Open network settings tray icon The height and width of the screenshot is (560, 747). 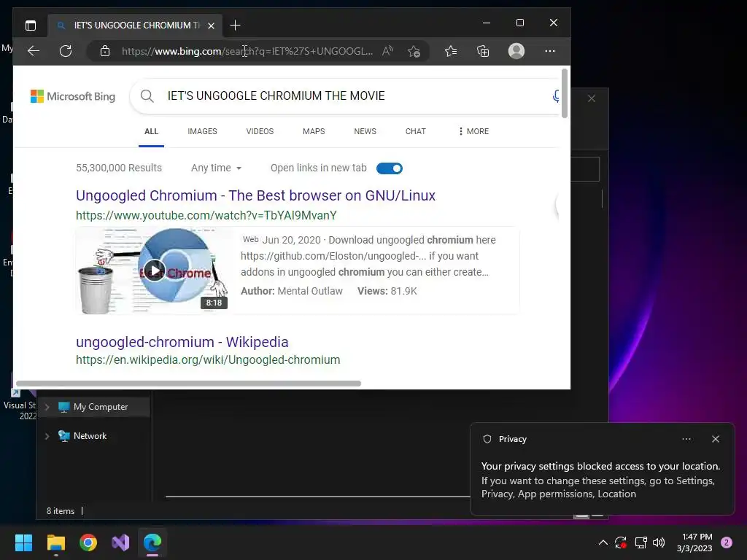pos(640,542)
